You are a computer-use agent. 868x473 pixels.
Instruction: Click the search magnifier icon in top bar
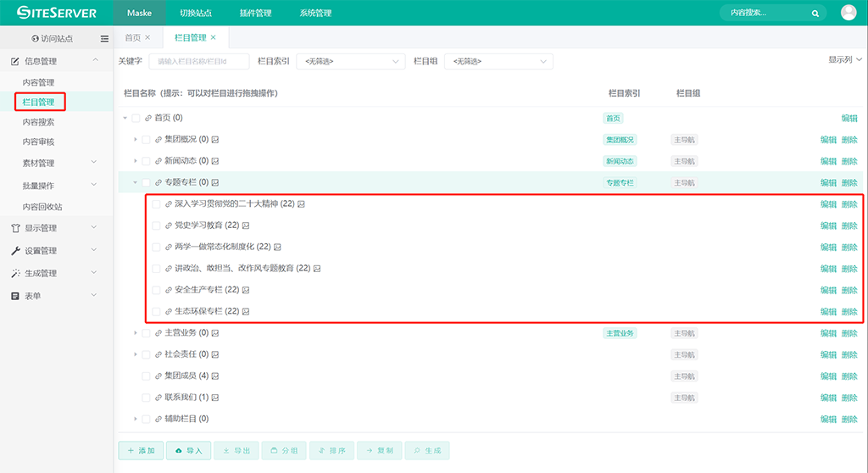(815, 14)
